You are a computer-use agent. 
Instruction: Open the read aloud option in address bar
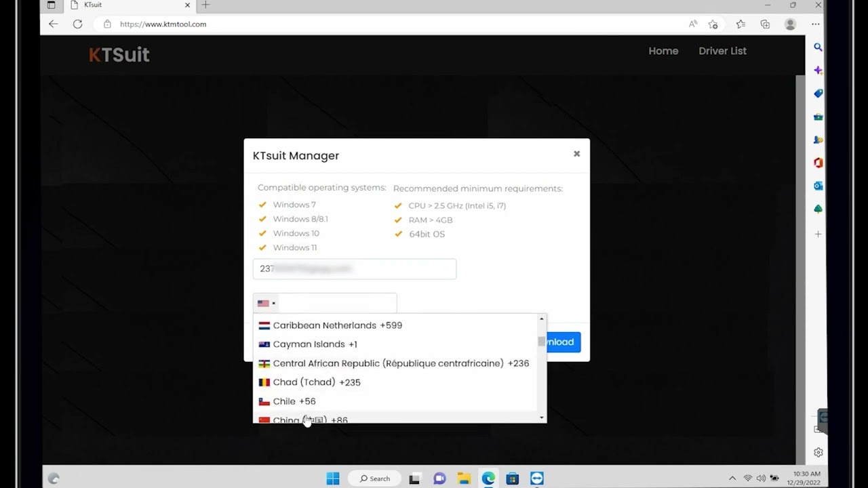pos(692,24)
